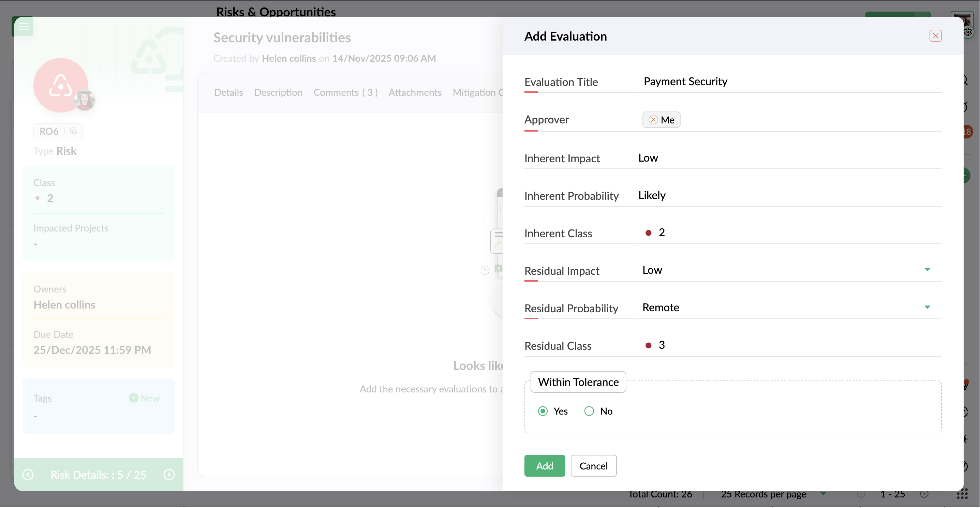Remove 'Me' from Approver field
The image size is (980, 508).
[x=653, y=120]
